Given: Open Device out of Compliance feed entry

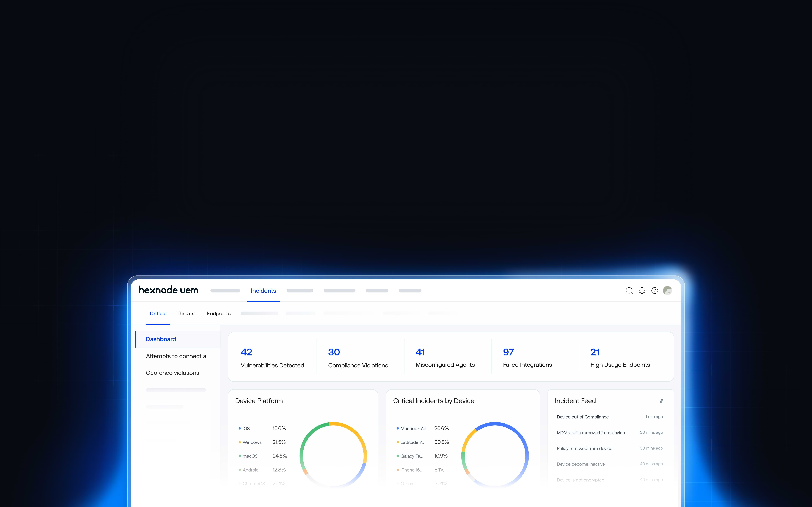Looking at the screenshot, I should click(x=582, y=417).
